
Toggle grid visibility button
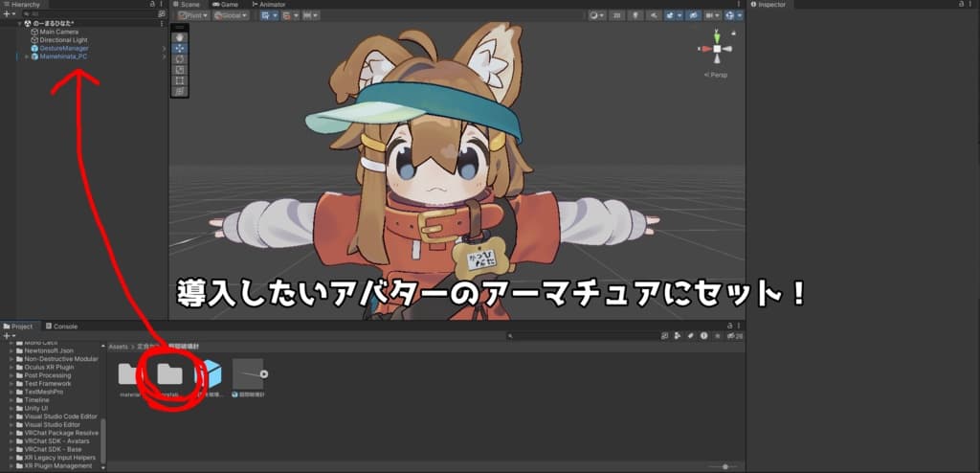pyautogui.click(x=265, y=15)
